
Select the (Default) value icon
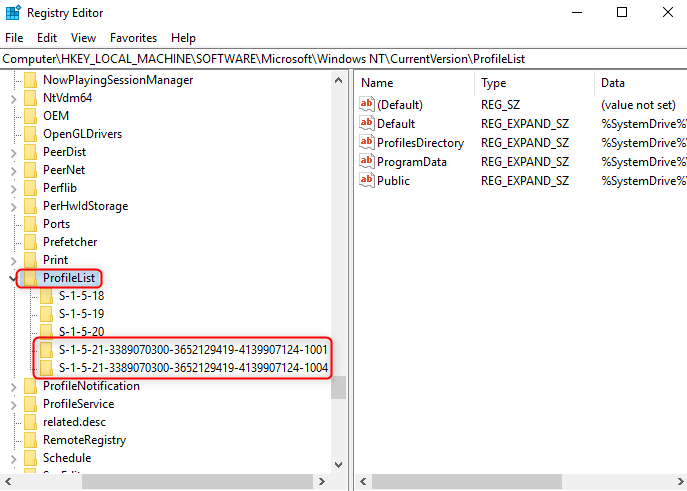pyautogui.click(x=367, y=105)
